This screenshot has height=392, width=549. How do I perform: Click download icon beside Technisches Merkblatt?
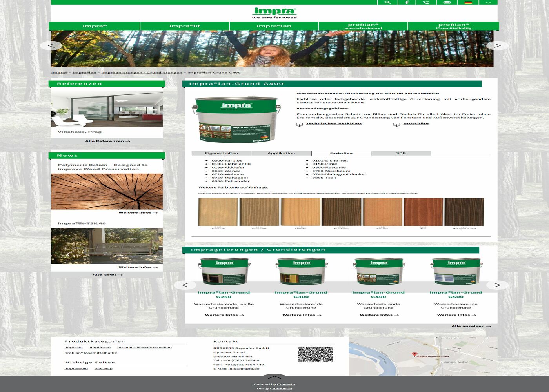[x=299, y=125]
